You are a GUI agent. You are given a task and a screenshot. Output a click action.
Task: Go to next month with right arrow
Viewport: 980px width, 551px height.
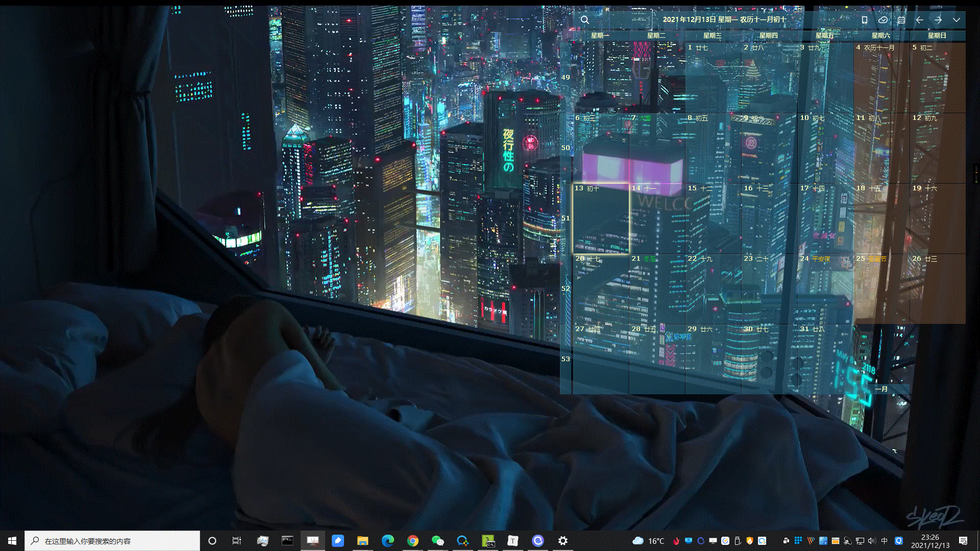(938, 20)
